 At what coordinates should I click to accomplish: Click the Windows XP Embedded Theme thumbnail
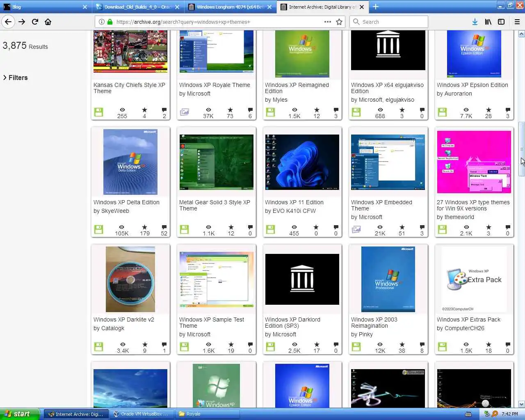click(x=388, y=162)
